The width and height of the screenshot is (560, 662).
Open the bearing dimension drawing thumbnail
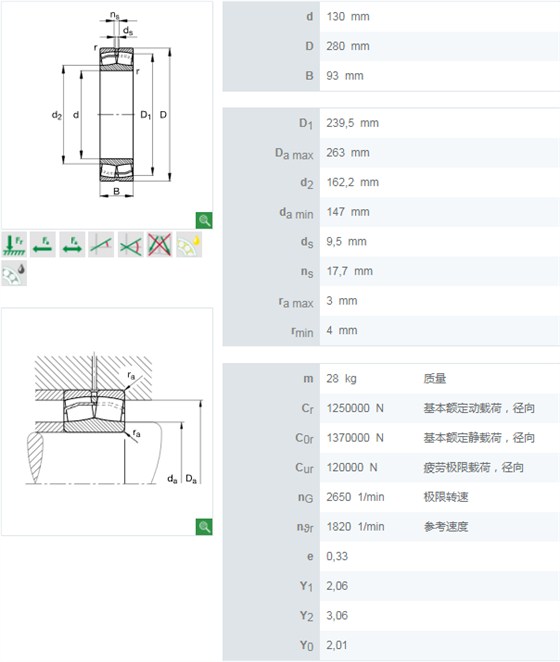click(107, 115)
